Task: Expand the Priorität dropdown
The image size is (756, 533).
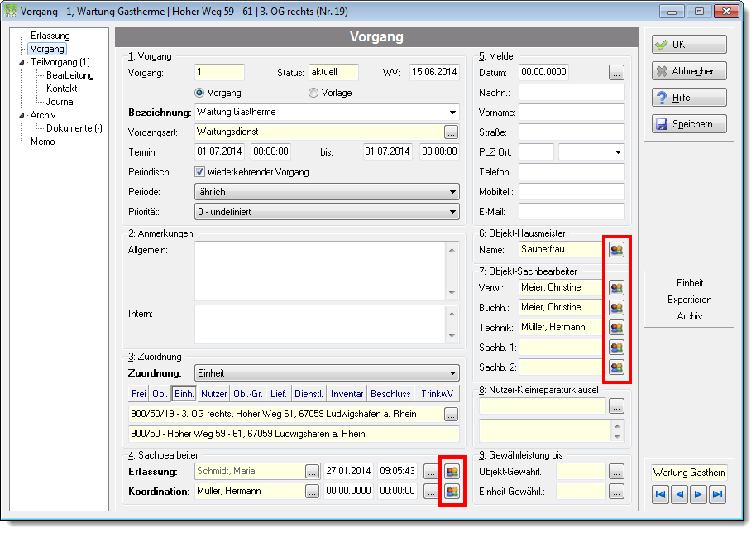Action: click(327, 212)
